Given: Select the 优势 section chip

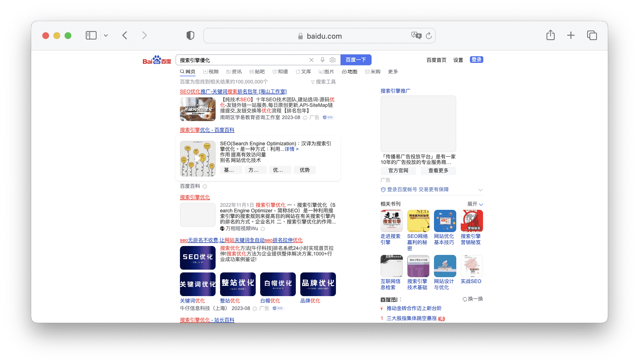Looking at the screenshot, I should 304,170.
